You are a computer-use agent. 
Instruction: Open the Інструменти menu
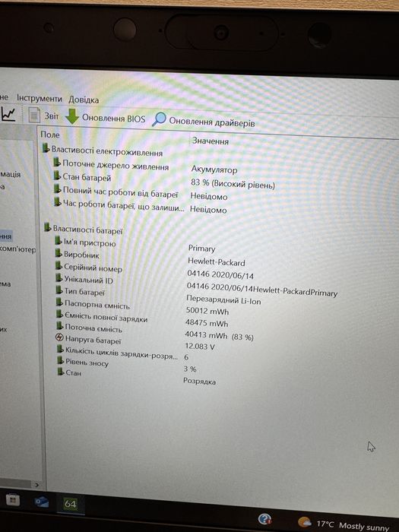click(x=40, y=98)
